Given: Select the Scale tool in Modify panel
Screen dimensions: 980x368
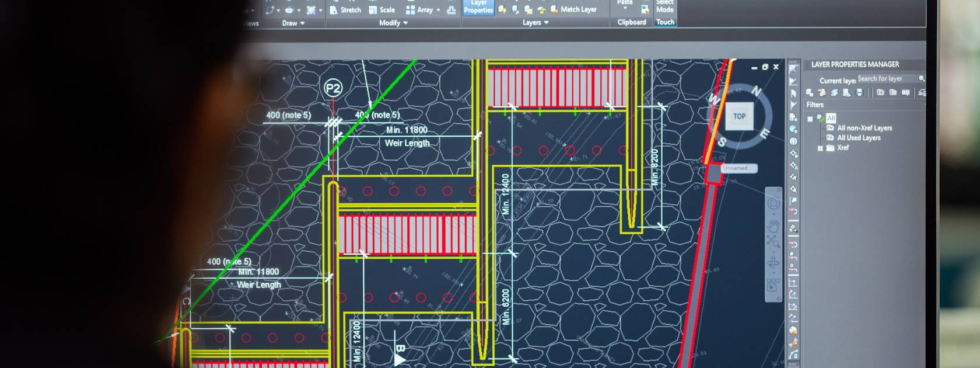Looking at the screenshot, I should coord(382,10).
